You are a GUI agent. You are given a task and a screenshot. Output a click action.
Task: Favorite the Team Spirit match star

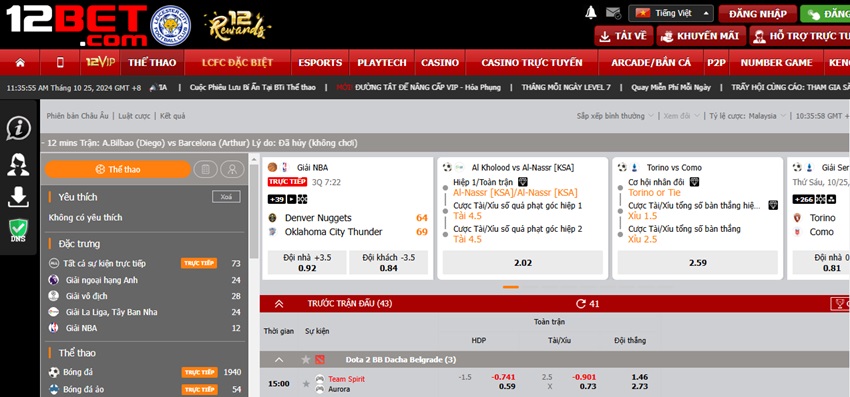[x=306, y=383]
